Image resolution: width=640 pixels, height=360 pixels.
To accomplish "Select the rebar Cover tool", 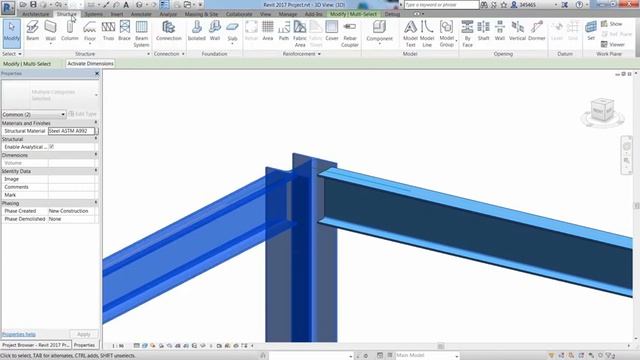I will (x=331, y=31).
